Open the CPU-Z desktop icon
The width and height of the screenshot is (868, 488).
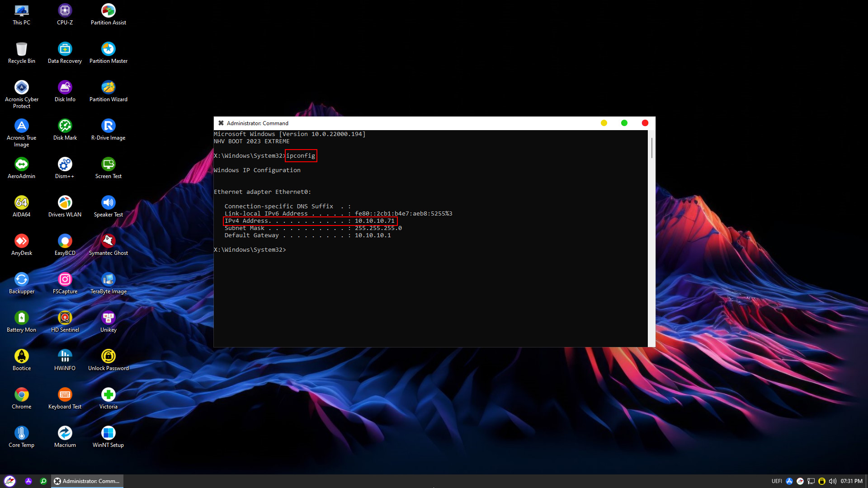click(65, 11)
